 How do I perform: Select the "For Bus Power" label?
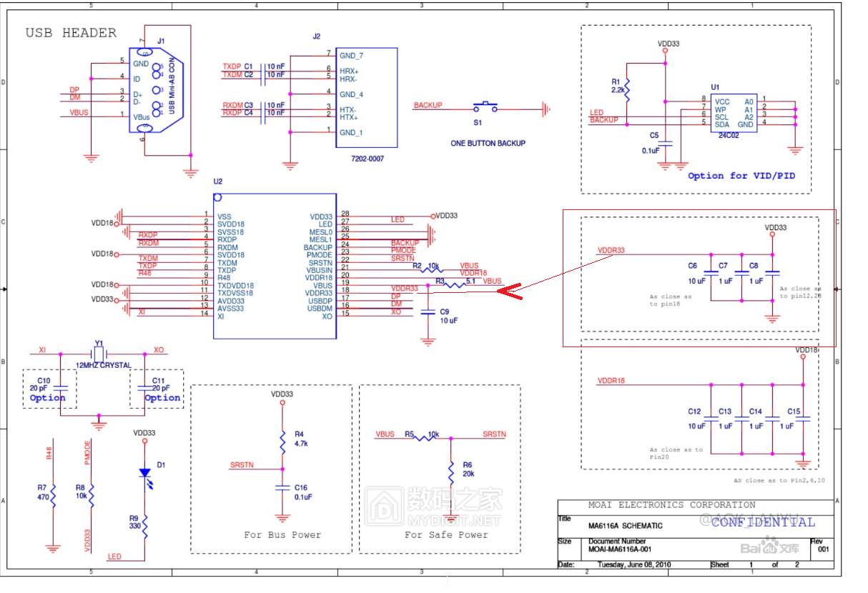click(282, 534)
